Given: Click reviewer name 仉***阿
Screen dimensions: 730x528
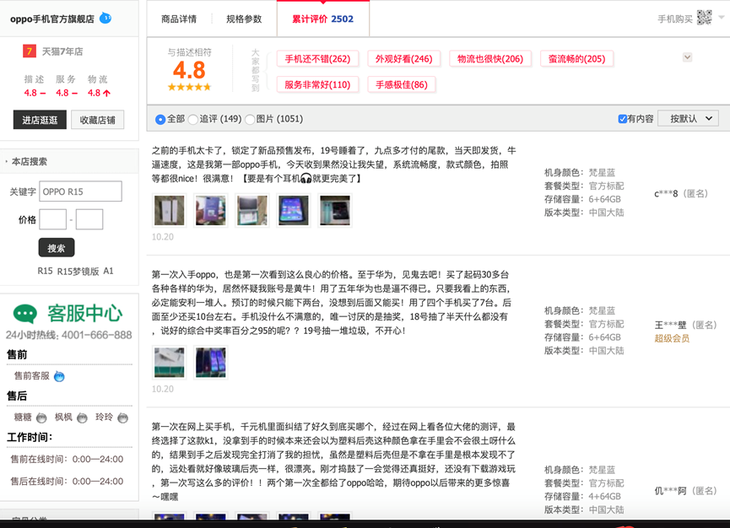Looking at the screenshot, I should click(x=670, y=491).
